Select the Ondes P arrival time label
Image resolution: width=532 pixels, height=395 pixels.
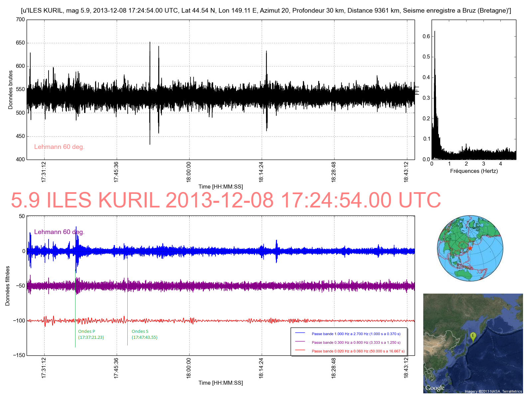(x=91, y=337)
